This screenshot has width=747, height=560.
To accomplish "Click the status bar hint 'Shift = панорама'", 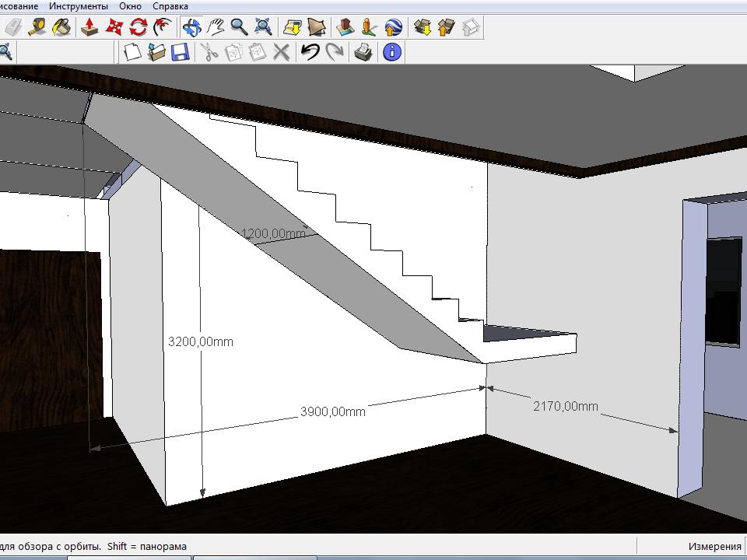I will coord(147,546).
